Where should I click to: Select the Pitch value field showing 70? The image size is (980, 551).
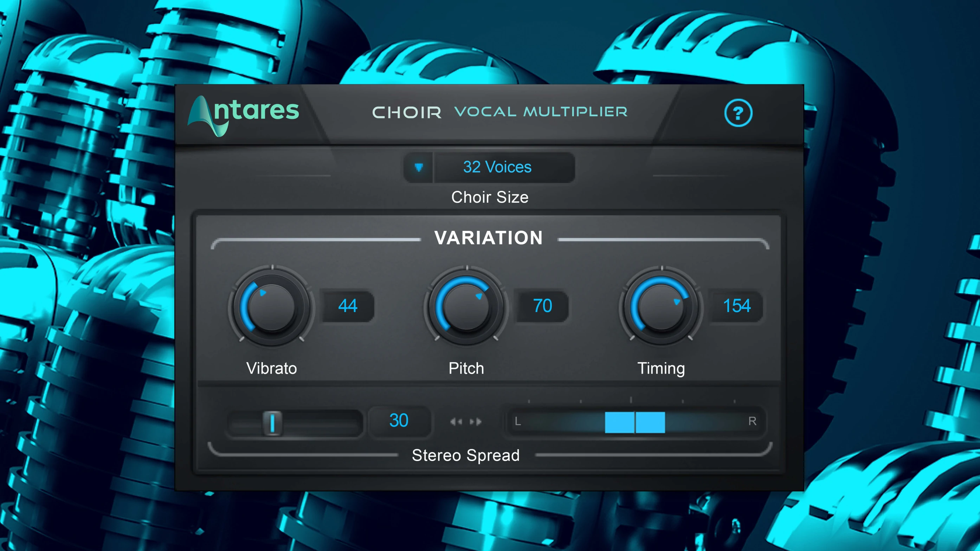[542, 306]
